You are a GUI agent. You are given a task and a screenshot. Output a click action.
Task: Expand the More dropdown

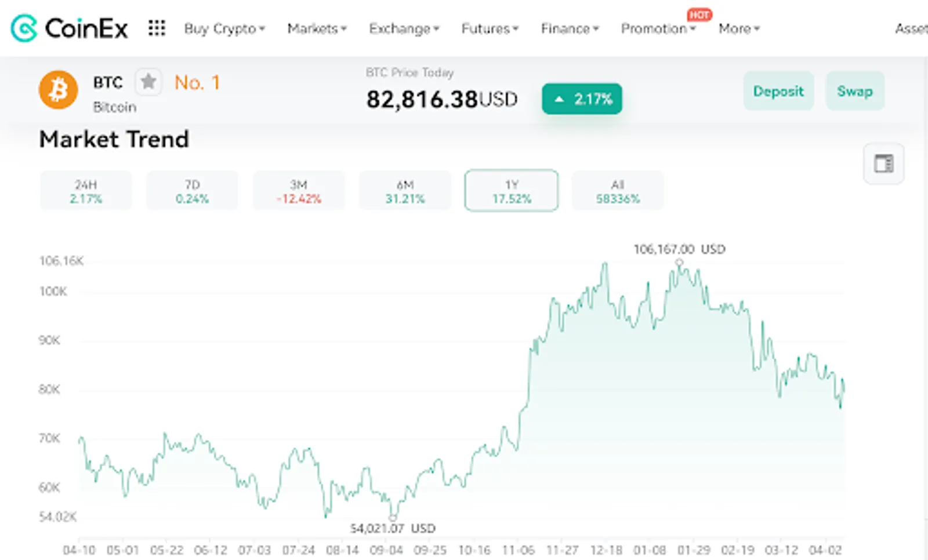click(x=739, y=28)
